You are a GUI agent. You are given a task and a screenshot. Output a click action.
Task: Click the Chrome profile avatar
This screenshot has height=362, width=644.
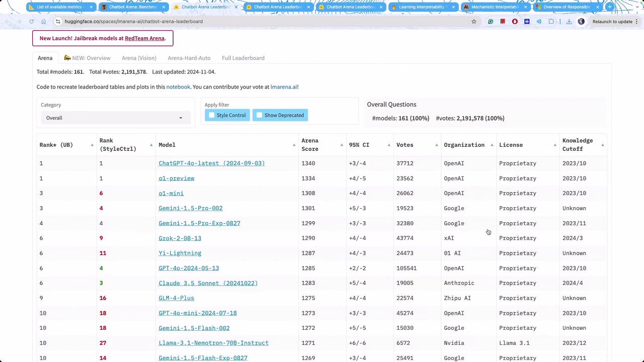(x=581, y=22)
